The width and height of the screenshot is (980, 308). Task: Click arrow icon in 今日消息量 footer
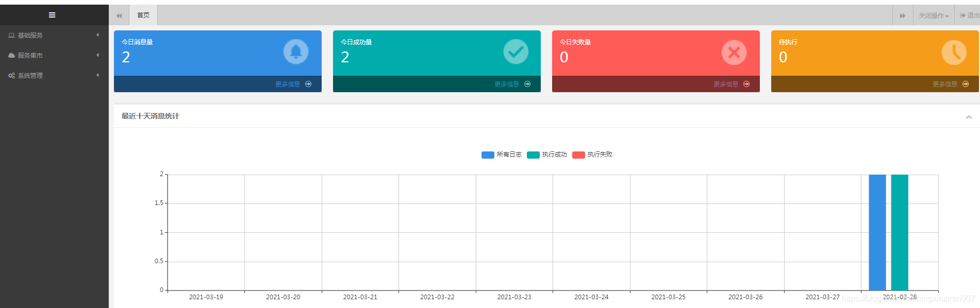coord(308,84)
